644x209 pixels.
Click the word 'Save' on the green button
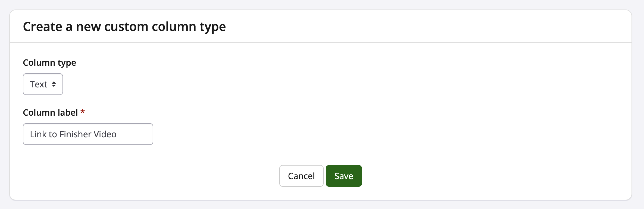344,176
